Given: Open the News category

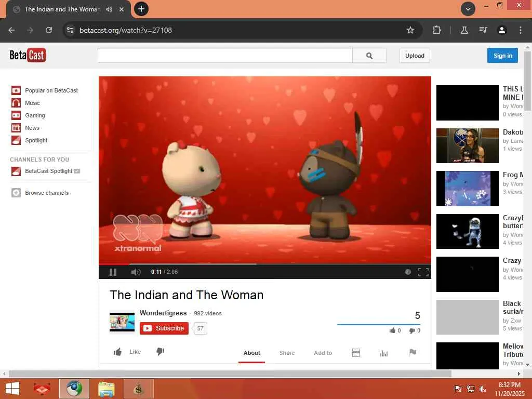Looking at the screenshot, I should (32, 128).
